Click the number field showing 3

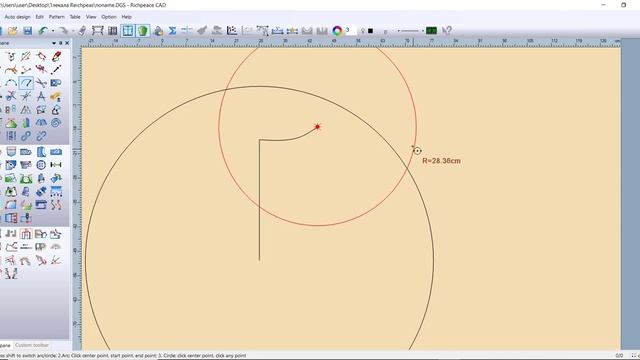350,30
